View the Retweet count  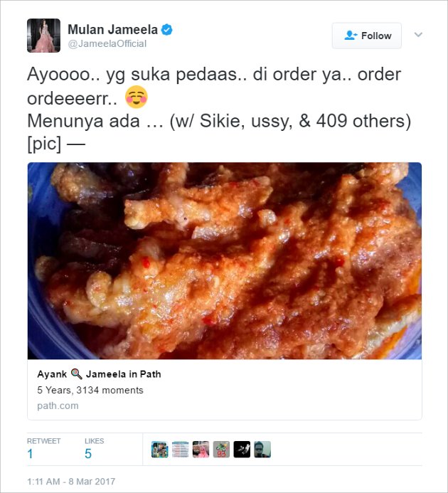tap(30, 454)
